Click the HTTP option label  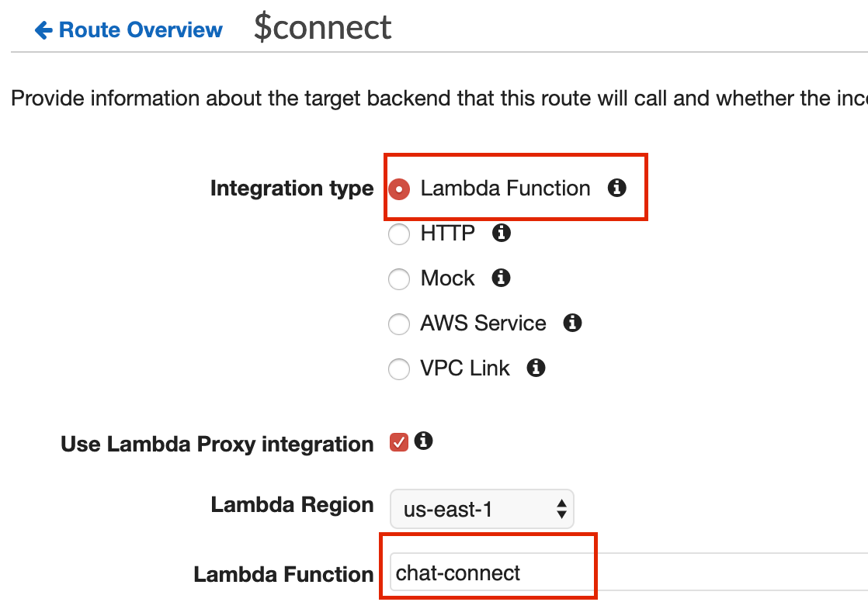448,234
